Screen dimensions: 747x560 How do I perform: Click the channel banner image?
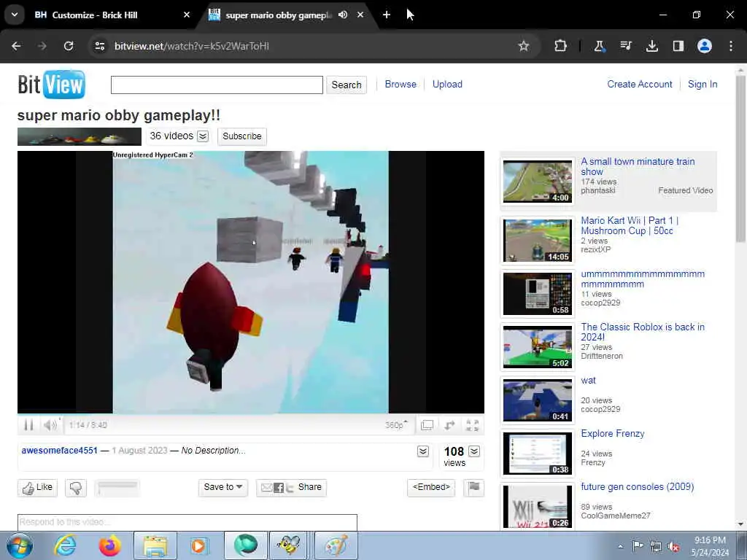80,136
